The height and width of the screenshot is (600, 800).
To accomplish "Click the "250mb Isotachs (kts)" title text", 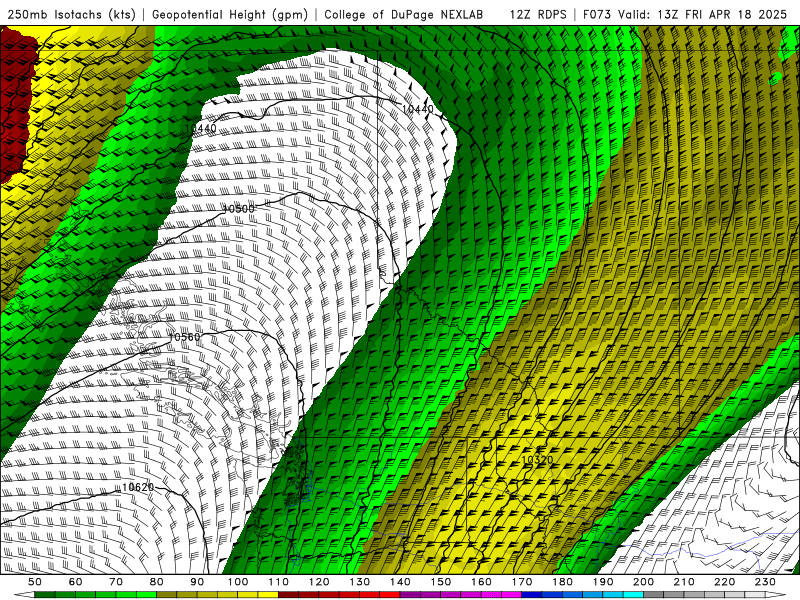I will (x=72, y=14).
